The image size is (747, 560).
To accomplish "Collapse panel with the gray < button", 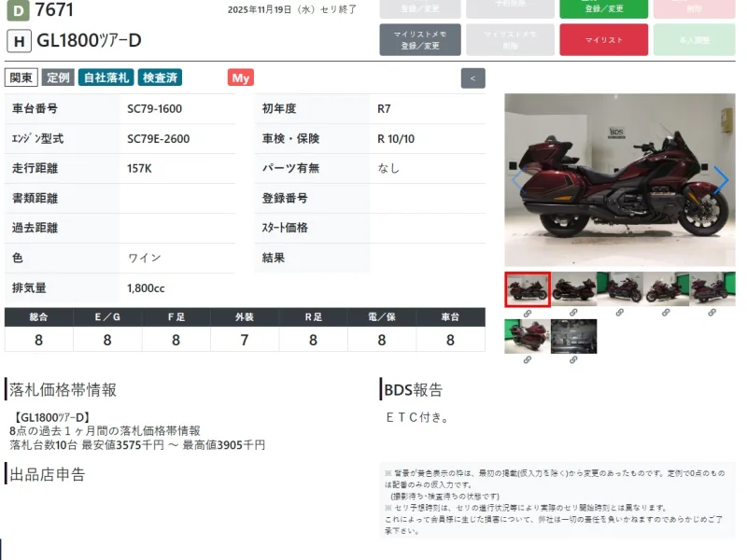I will (473, 78).
